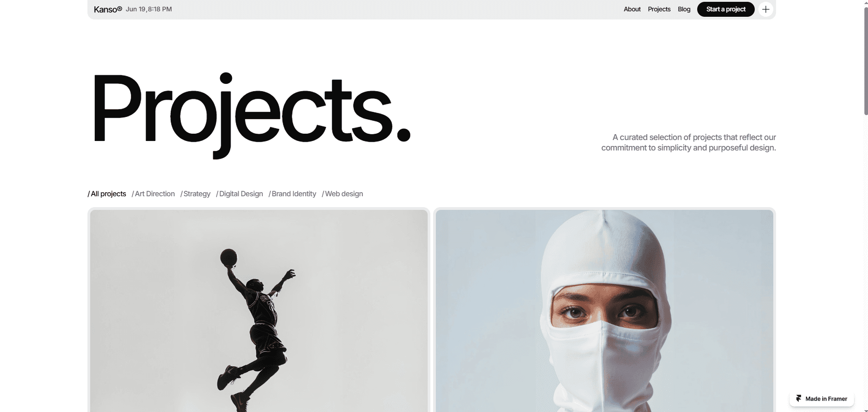Click the Projects. page heading
This screenshot has height=412, width=868.
coord(251,114)
